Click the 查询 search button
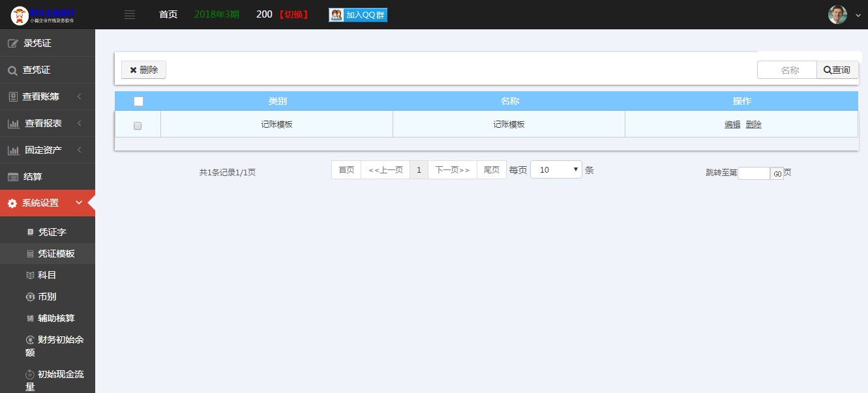The image size is (868, 393). (x=837, y=70)
